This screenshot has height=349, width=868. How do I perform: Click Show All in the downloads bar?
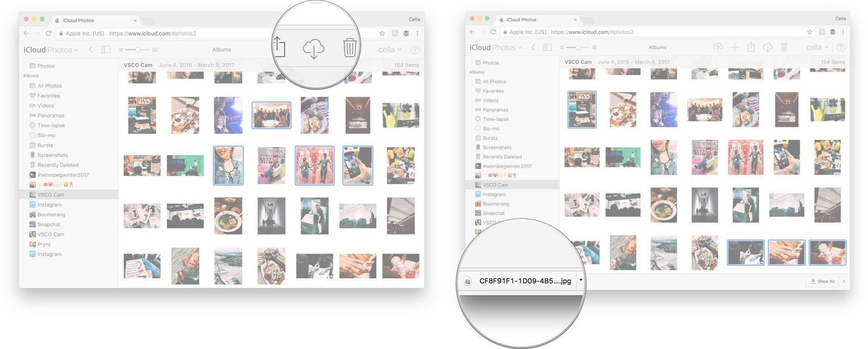point(822,281)
